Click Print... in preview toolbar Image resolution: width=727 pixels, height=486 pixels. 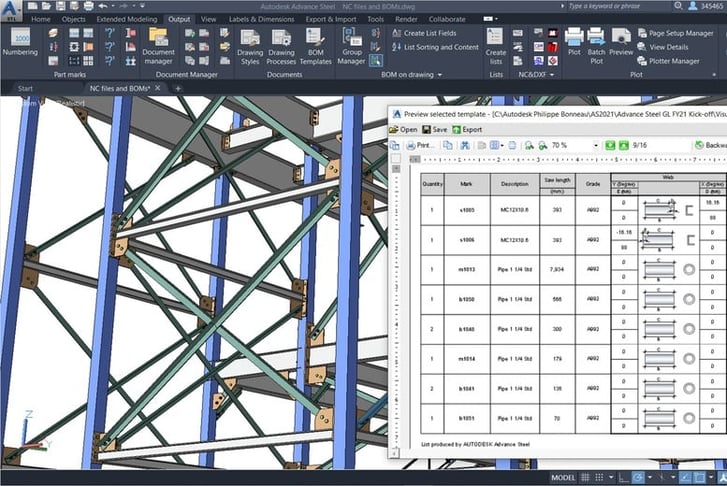coord(421,145)
